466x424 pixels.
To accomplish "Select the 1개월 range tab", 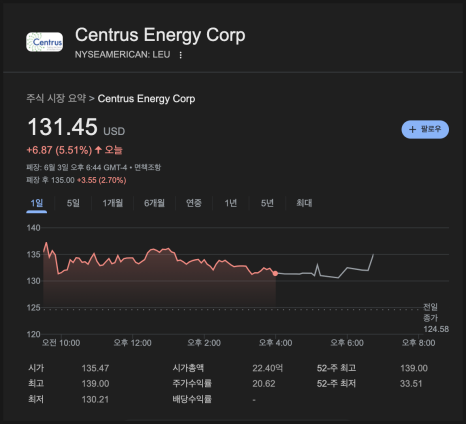I will (113, 203).
